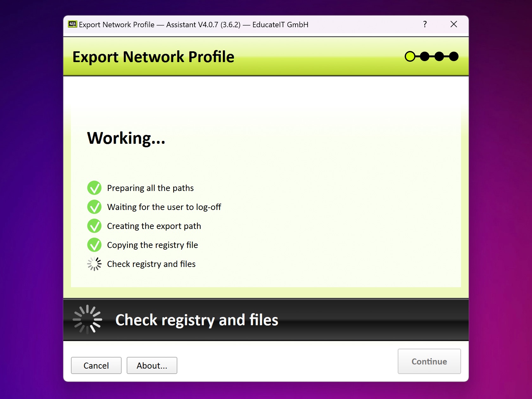Click the Export Network Profile application icon
This screenshot has height=399, width=532.
pyautogui.click(x=73, y=24)
